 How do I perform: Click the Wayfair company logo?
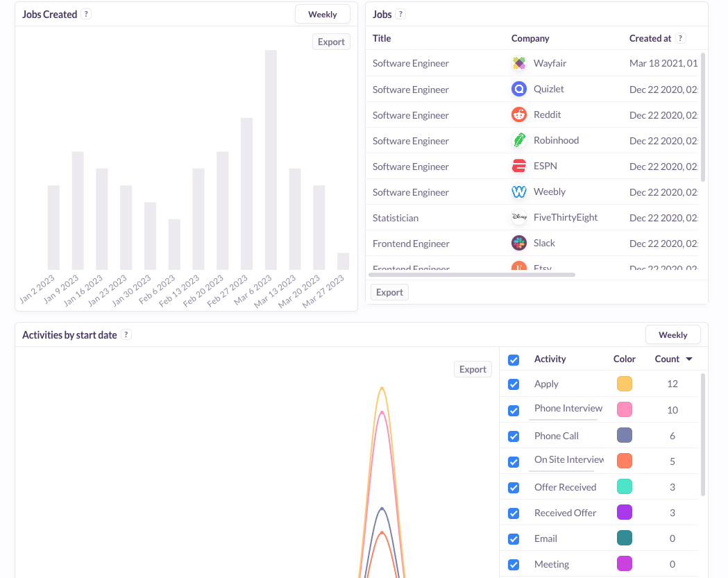519,63
